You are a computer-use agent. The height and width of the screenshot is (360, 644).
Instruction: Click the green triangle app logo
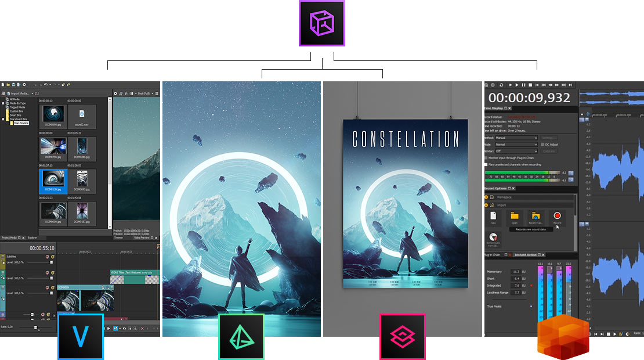241,337
